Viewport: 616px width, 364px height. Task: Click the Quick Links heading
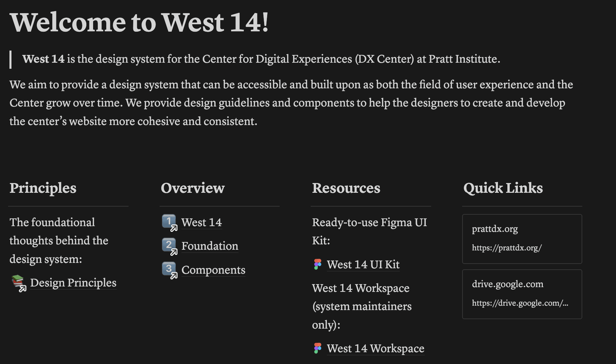pos(503,188)
